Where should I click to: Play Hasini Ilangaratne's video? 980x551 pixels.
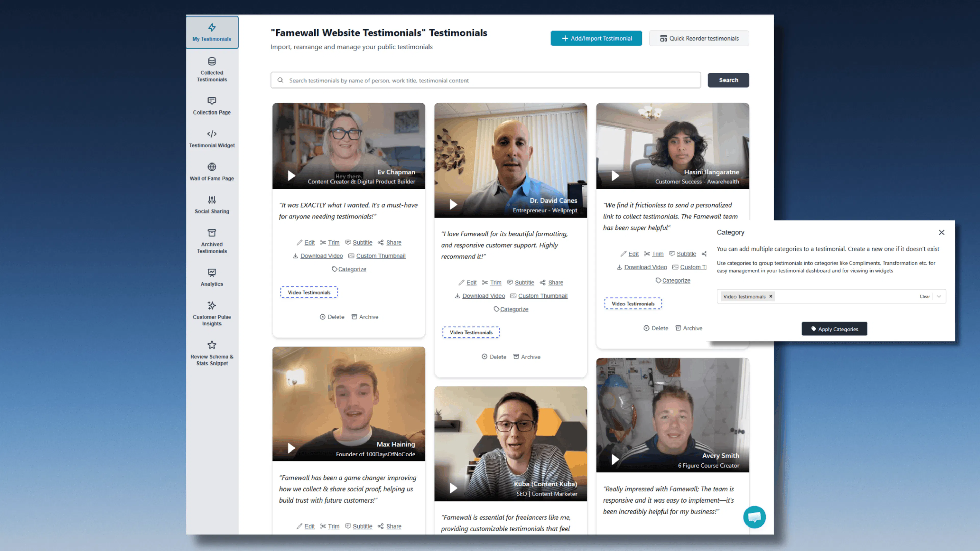(x=615, y=176)
